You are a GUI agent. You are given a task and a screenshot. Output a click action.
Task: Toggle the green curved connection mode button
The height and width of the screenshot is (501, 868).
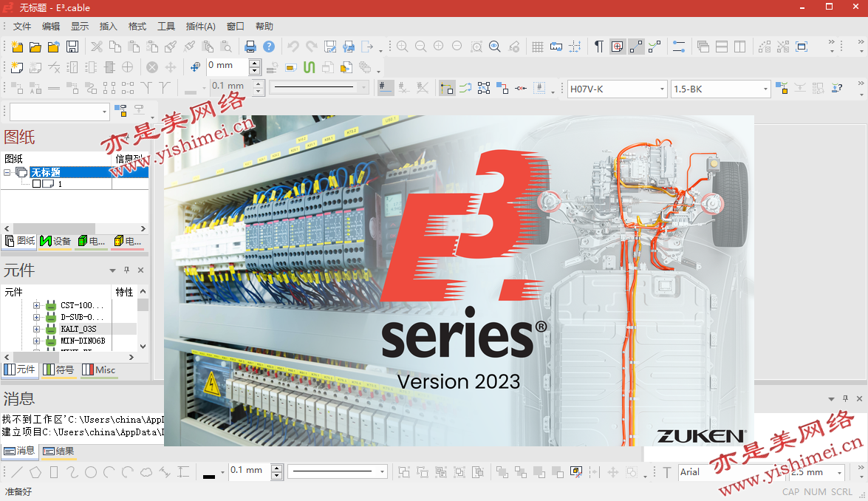(655, 47)
